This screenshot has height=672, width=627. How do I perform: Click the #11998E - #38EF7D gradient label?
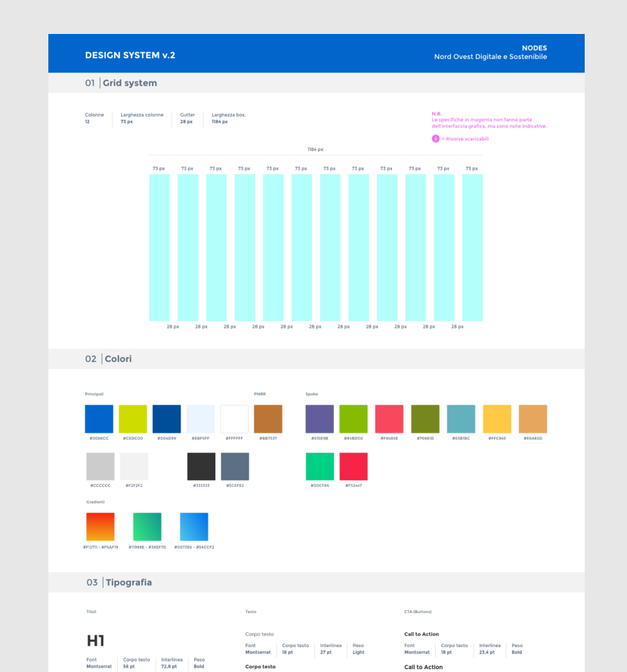tap(147, 547)
